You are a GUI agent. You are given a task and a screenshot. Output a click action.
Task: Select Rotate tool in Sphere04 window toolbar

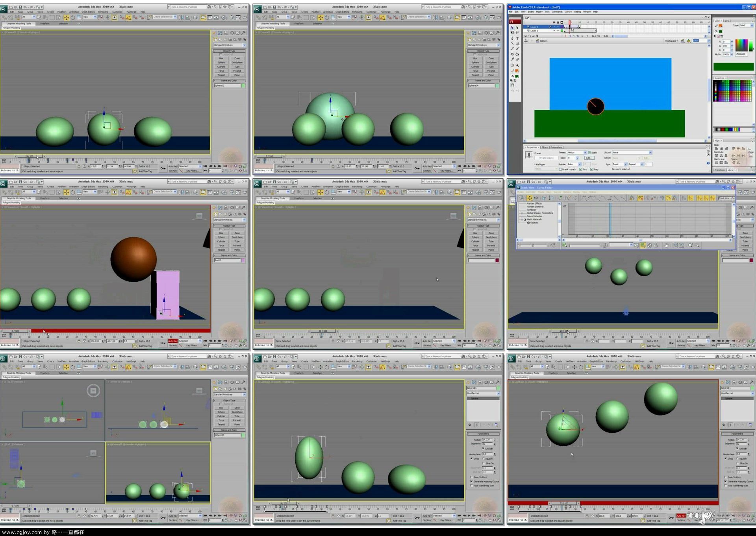tap(327, 17)
